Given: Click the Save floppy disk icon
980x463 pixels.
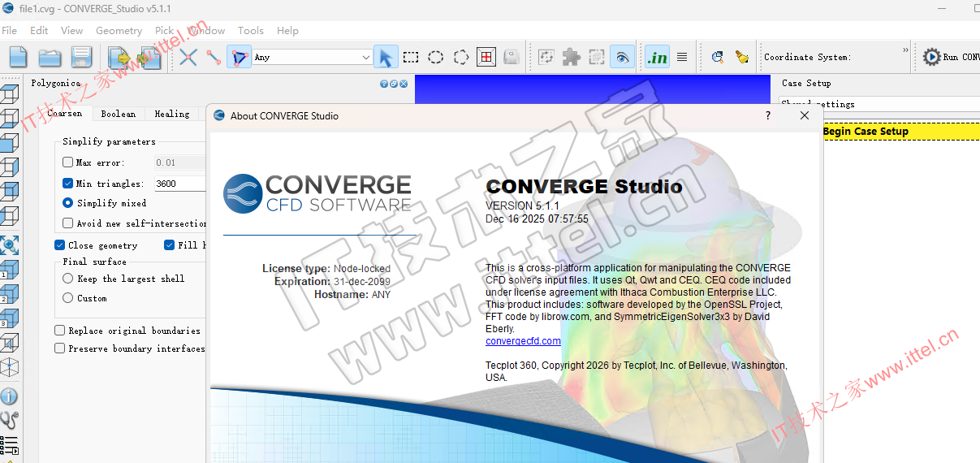Looking at the screenshot, I should [81, 57].
